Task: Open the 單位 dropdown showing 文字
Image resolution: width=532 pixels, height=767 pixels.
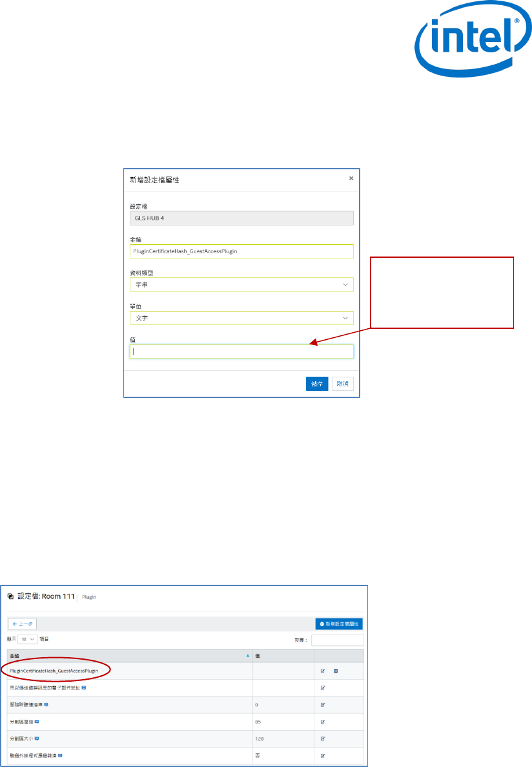Action: click(241, 318)
